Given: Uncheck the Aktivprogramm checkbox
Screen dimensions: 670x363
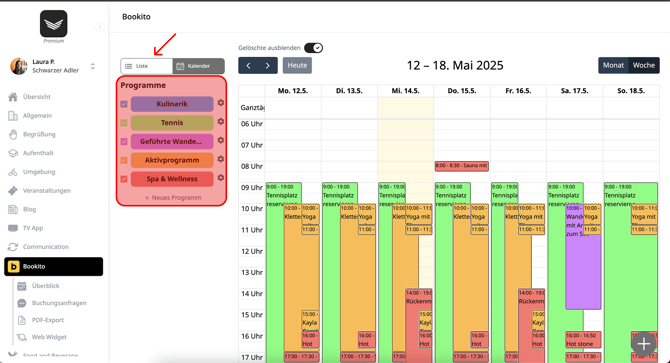Looking at the screenshot, I should click(124, 160).
